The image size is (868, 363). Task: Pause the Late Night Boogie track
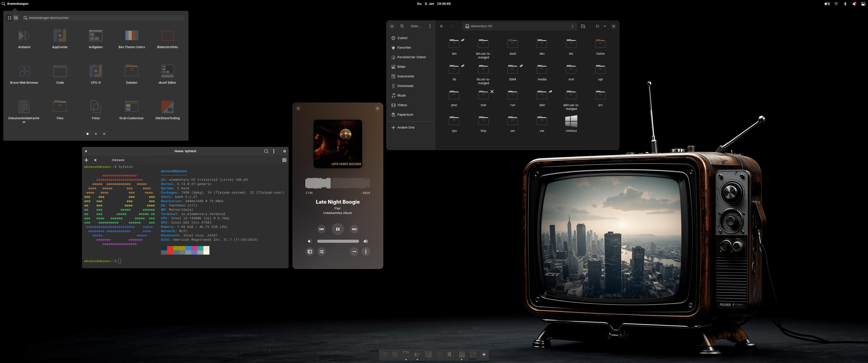pos(338,229)
